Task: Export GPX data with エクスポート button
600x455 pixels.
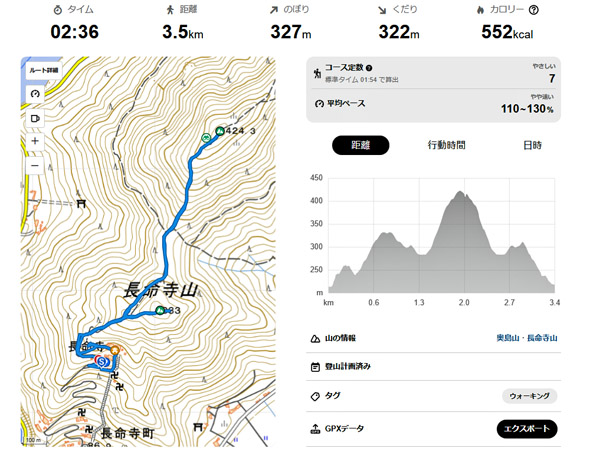Action: click(527, 429)
